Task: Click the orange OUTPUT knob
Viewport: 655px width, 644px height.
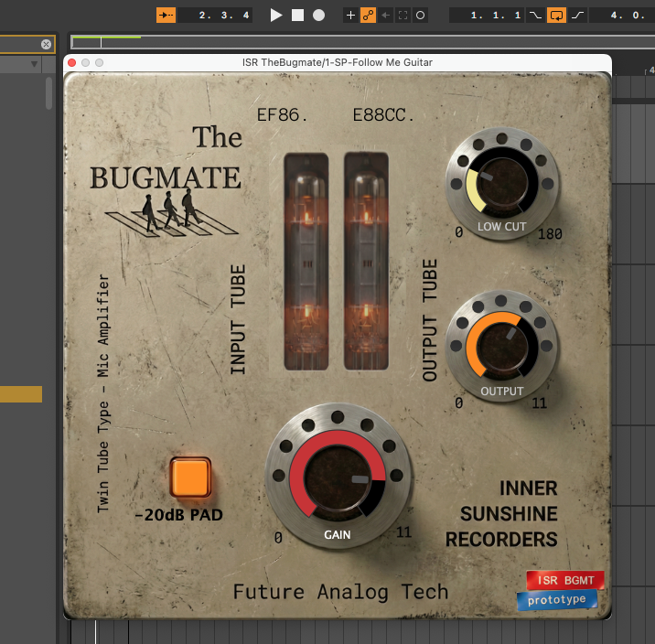Action: tap(501, 346)
